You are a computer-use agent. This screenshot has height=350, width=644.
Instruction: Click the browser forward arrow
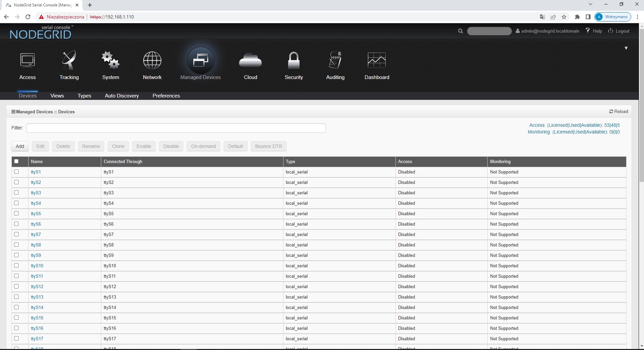click(x=17, y=17)
